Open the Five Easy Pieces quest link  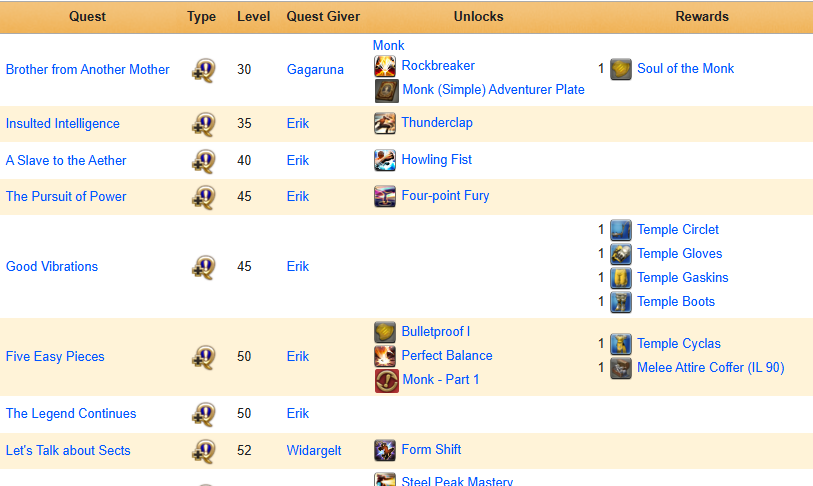click(x=55, y=356)
